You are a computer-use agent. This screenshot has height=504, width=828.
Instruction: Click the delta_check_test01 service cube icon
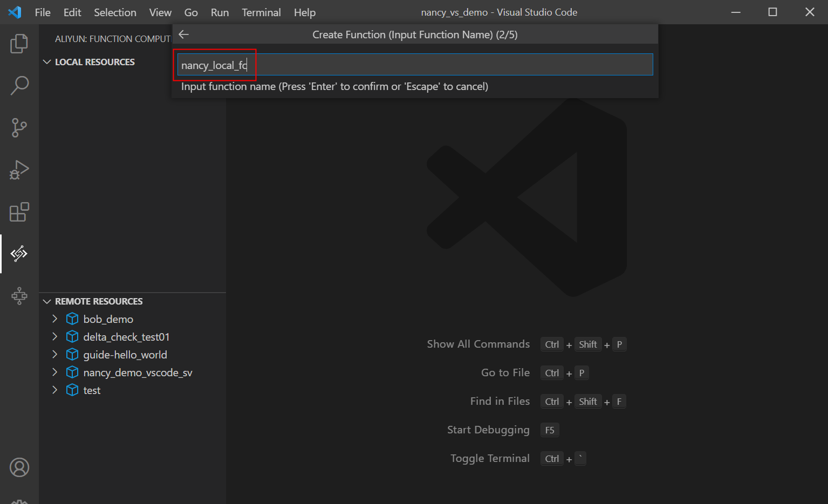click(72, 337)
